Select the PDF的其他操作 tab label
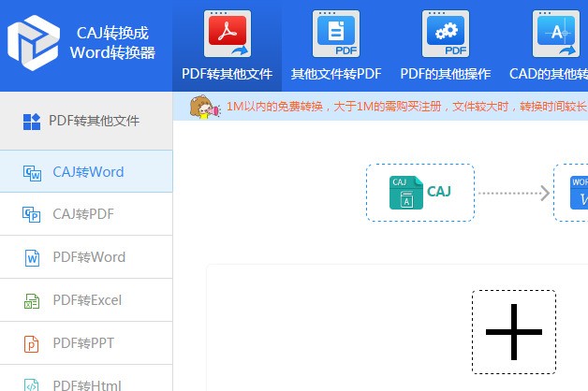Viewport: 588px width, 391px height. pos(446,74)
